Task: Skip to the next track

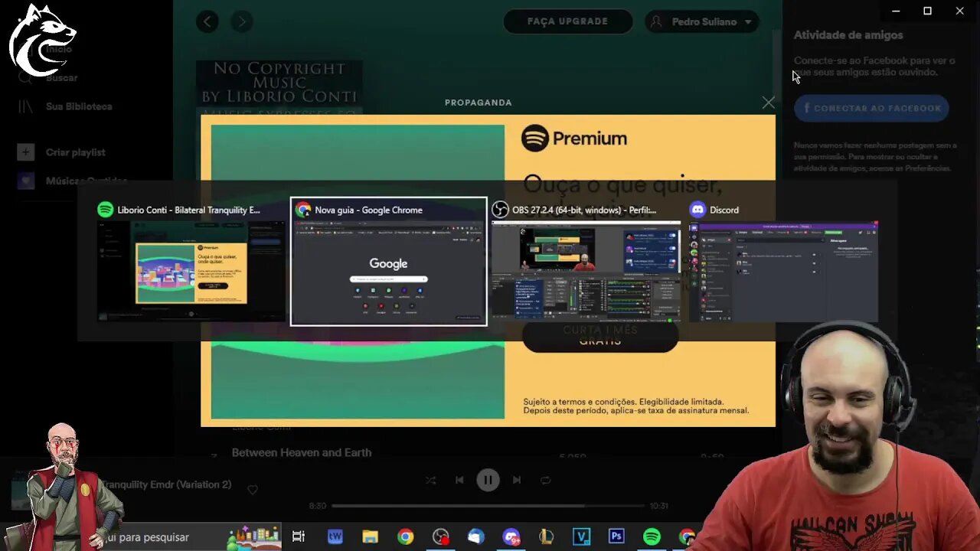Action: pyautogui.click(x=517, y=480)
